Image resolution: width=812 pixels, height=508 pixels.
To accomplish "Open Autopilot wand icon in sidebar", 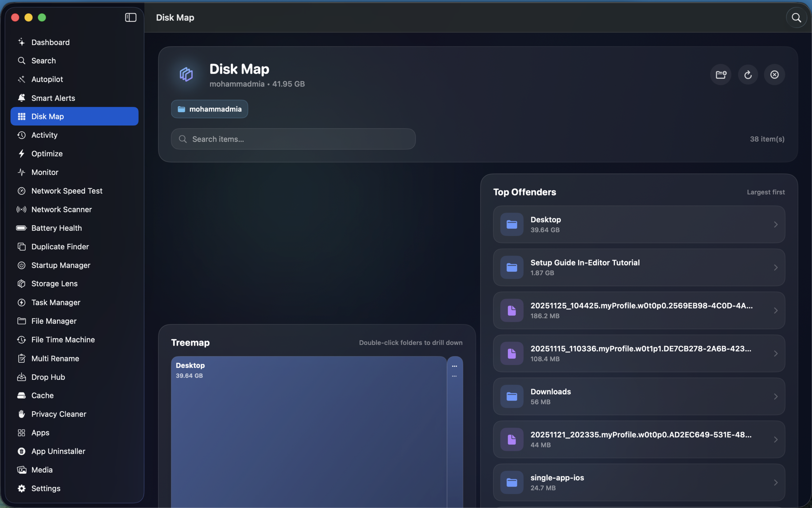I will [22, 79].
